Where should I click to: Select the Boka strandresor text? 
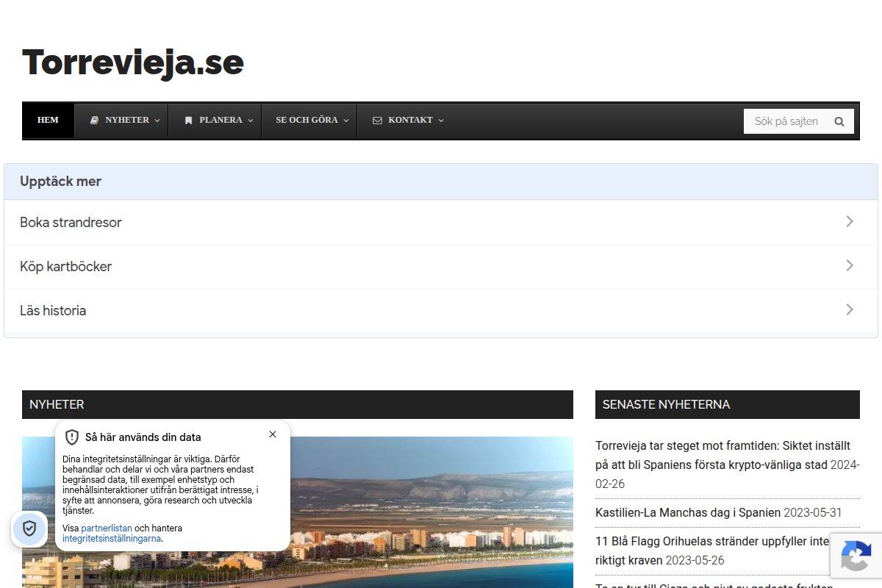pyautogui.click(x=71, y=222)
